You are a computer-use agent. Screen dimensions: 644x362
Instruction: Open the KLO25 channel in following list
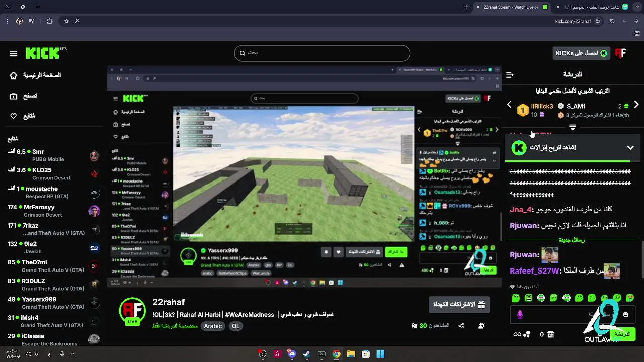pos(54,174)
